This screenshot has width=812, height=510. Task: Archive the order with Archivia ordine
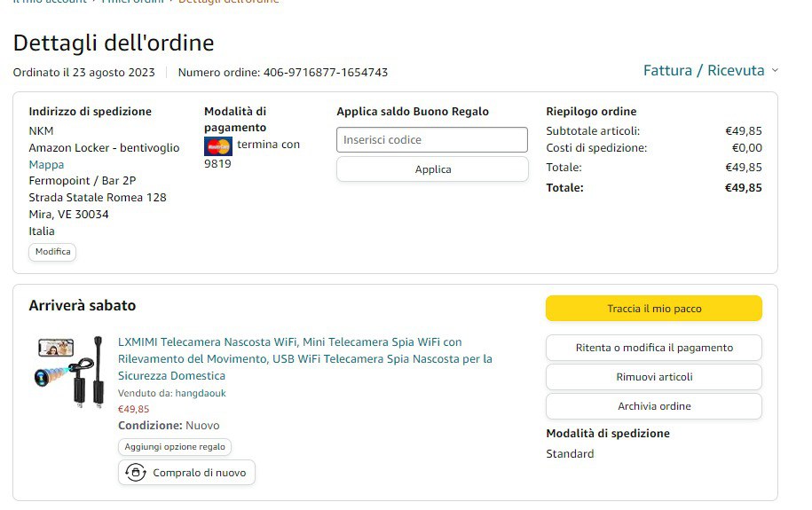click(654, 406)
